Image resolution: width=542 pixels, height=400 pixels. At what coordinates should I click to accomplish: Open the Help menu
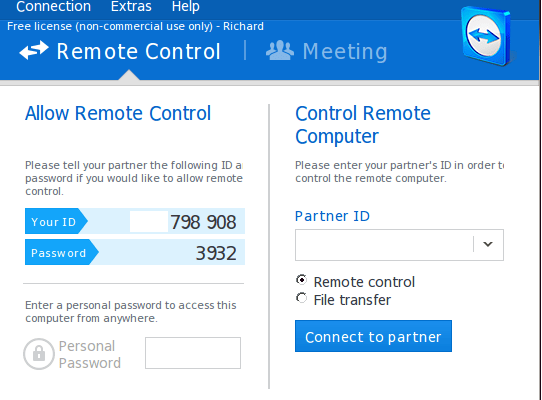[186, 7]
